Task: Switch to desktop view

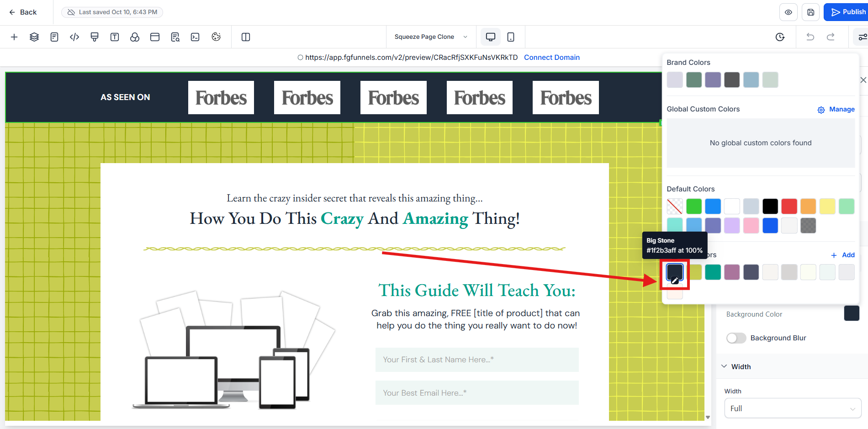Action: click(491, 37)
